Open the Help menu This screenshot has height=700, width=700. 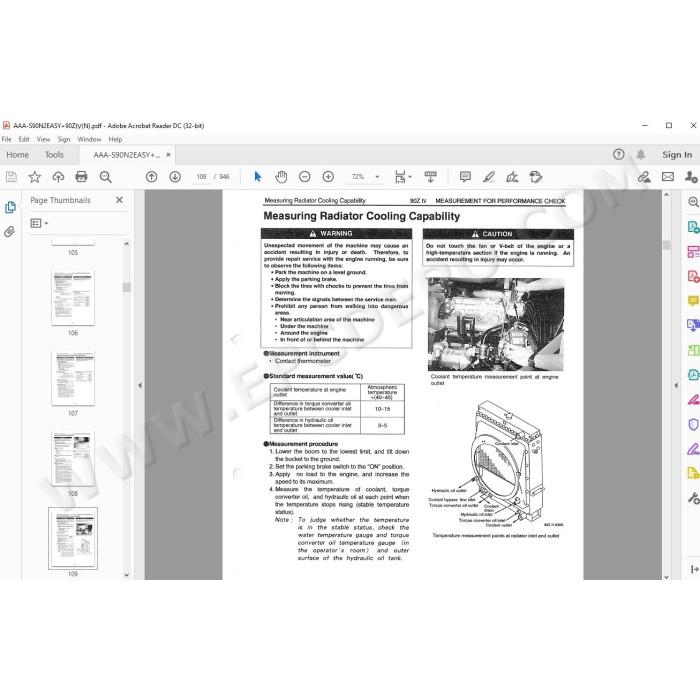point(115,139)
